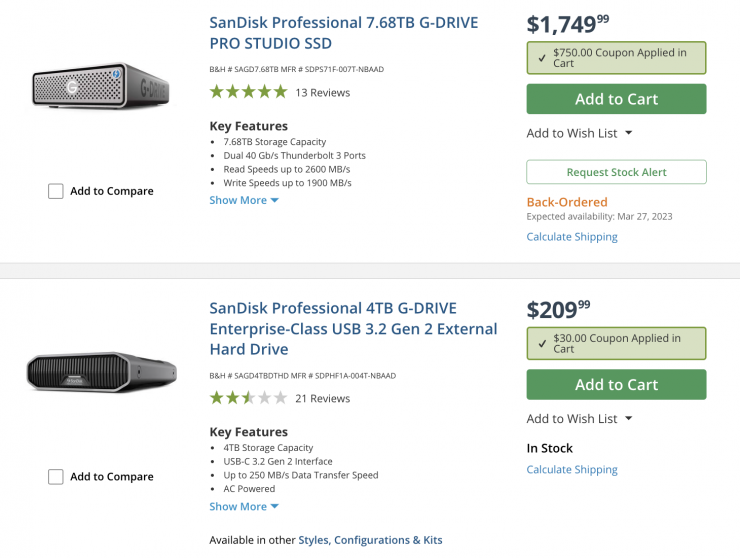
Task: Open the 13 Reviews link
Action: point(322,93)
